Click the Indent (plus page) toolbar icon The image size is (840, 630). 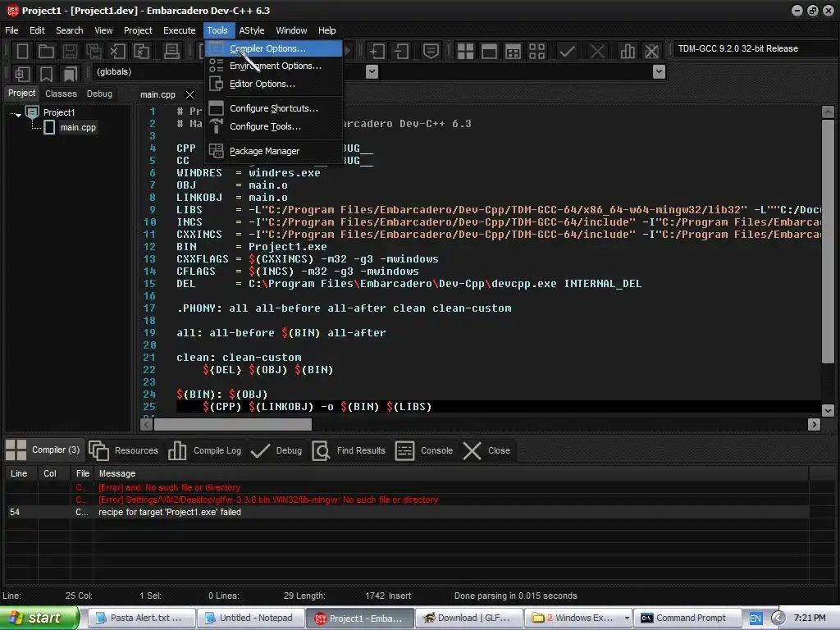(x=377, y=52)
